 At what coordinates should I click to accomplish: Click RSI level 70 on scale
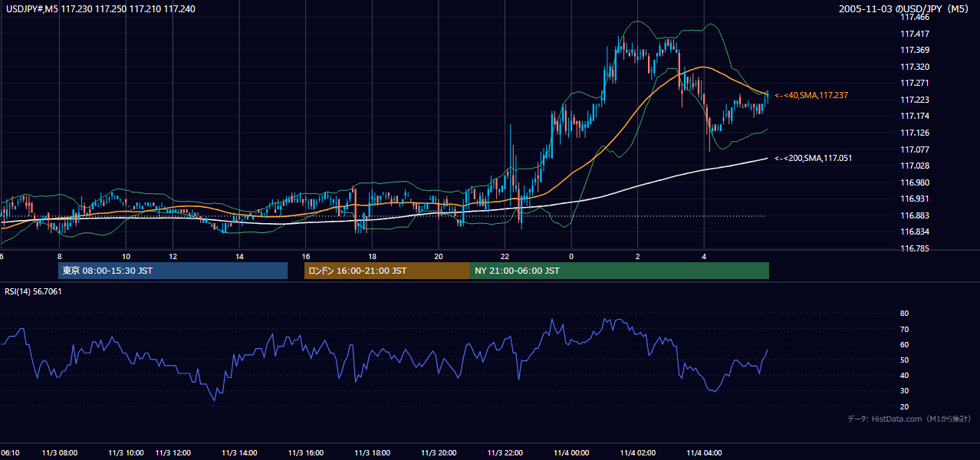click(904, 329)
